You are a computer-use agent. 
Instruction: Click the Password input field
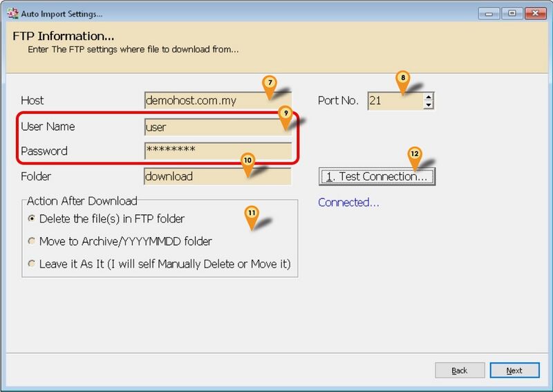(218, 151)
